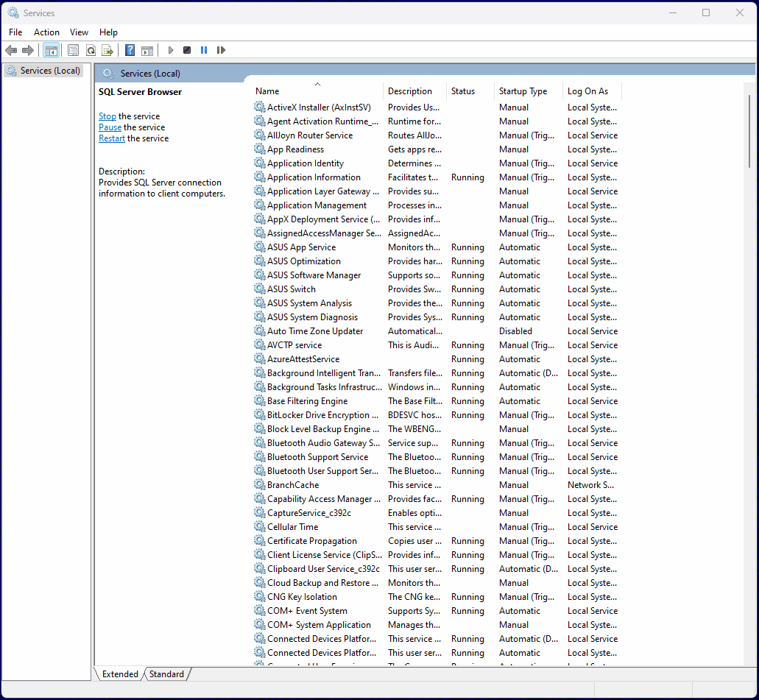Switch to the Standard tab
Image resolution: width=759 pixels, height=700 pixels.
click(166, 674)
